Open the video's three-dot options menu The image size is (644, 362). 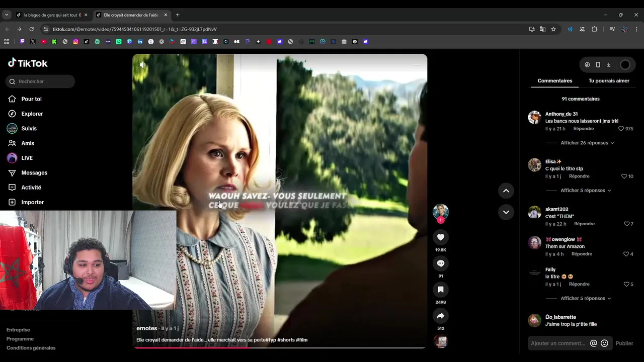coord(416,64)
